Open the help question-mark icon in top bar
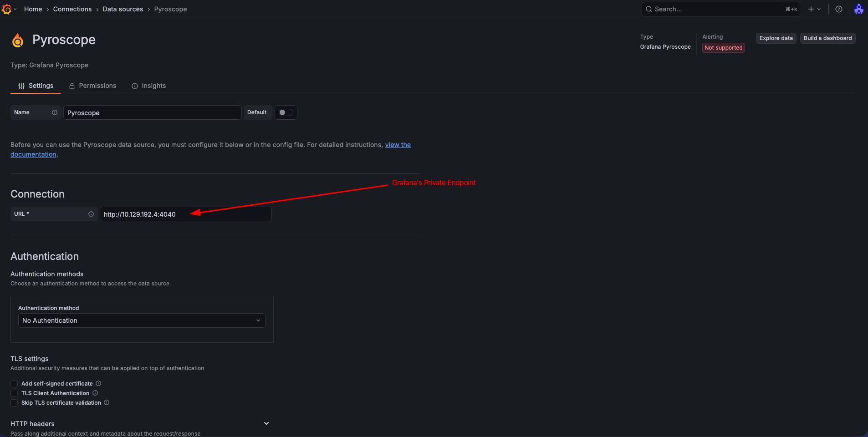The height and width of the screenshot is (437, 868). coord(839,9)
